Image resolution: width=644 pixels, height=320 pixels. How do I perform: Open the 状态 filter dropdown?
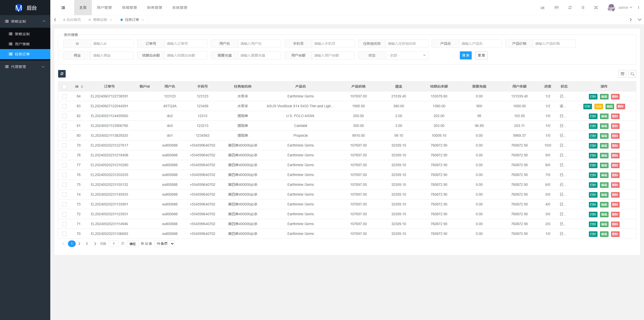[x=407, y=55]
